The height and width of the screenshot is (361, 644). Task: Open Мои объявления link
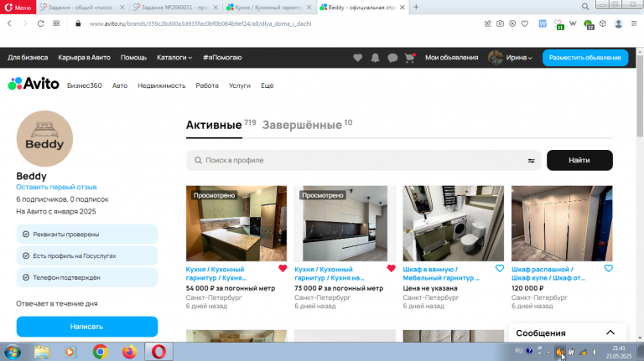pyautogui.click(x=451, y=58)
